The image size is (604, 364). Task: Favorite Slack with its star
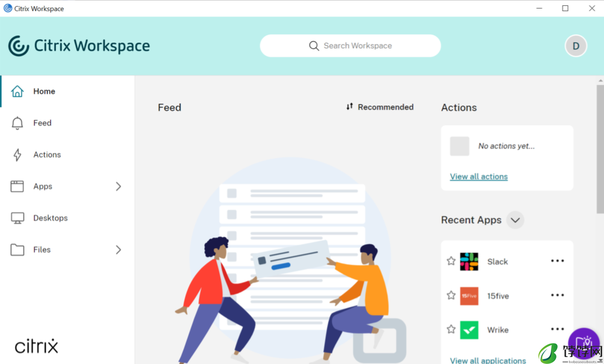(x=451, y=261)
